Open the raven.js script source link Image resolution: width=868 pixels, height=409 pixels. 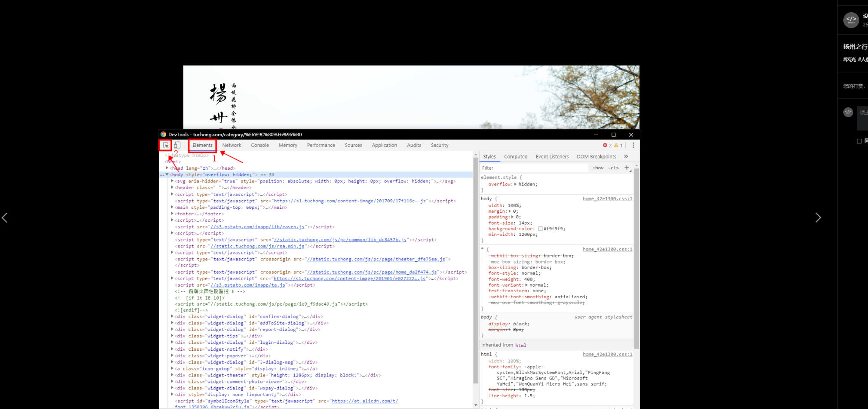[257, 227]
